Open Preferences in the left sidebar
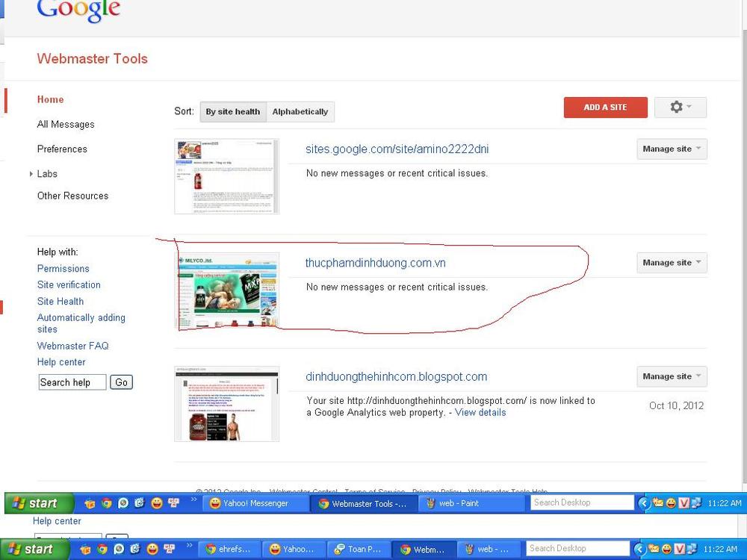 click(62, 149)
